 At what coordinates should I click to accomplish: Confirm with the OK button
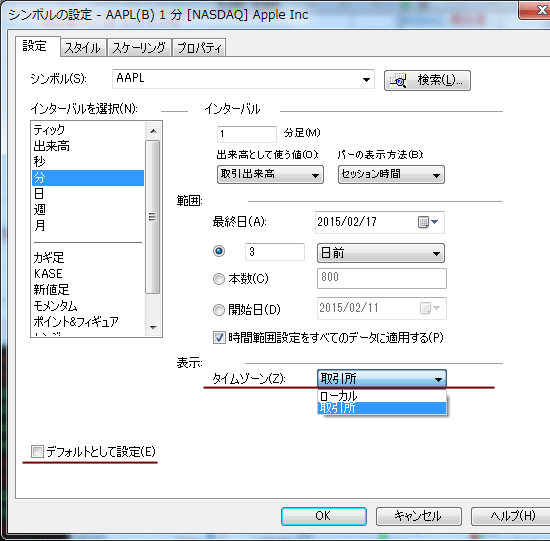pyautogui.click(x=324, y=516)
